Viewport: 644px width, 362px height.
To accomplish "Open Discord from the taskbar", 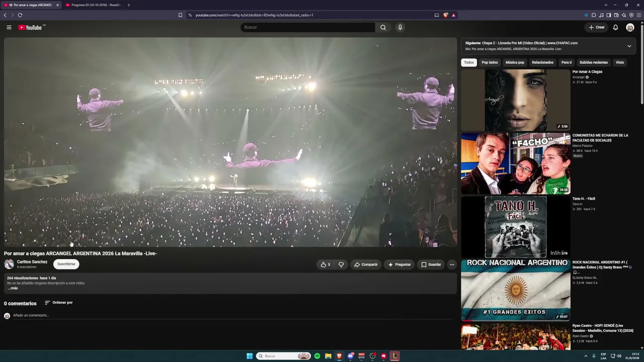I will (350, 356).
